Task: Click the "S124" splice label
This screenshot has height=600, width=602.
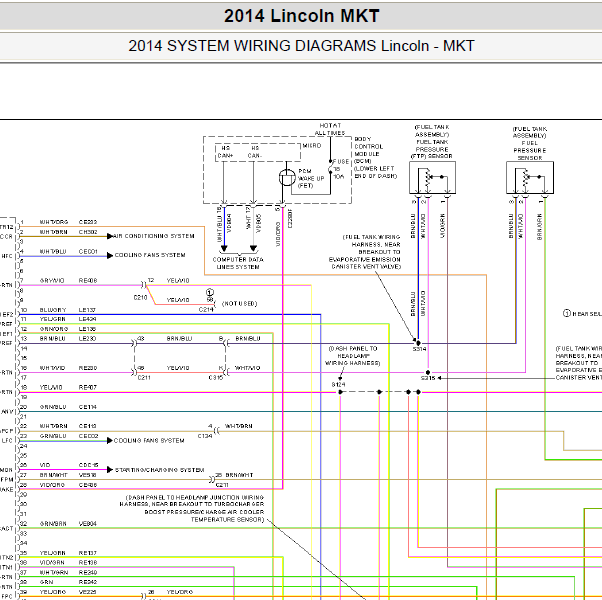Action: [338, 385]
